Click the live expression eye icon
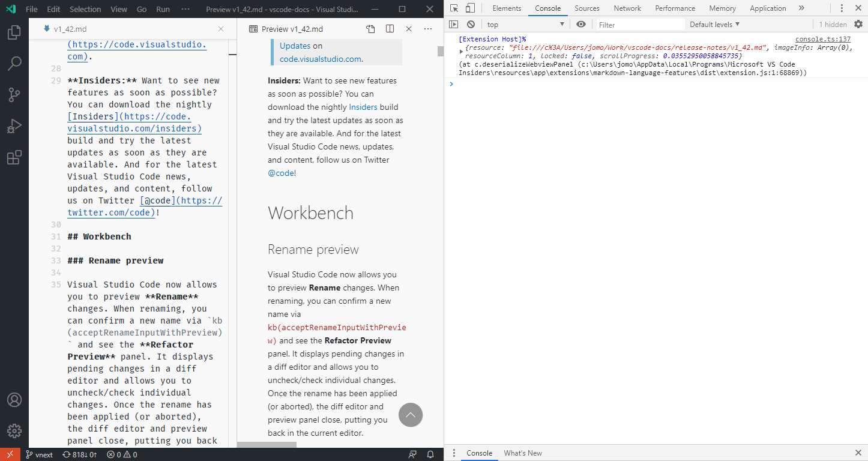The height and width of the screenshot is (461, 868). click(x=581, y=24)
